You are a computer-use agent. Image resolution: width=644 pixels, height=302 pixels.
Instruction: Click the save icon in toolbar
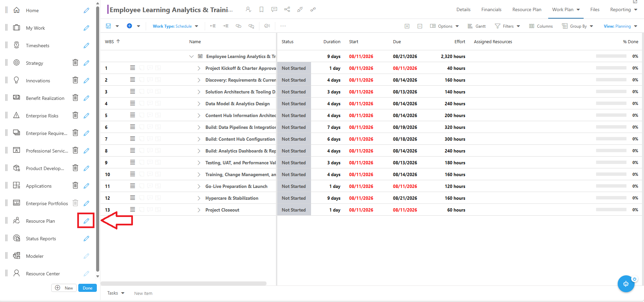(108, 26)
